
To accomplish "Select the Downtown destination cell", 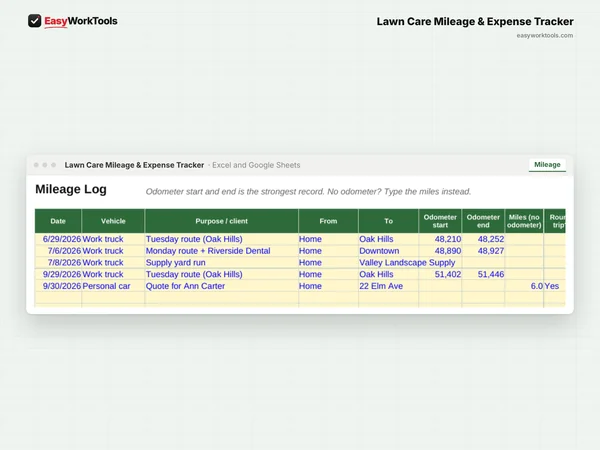I will [x=388, y=251].
